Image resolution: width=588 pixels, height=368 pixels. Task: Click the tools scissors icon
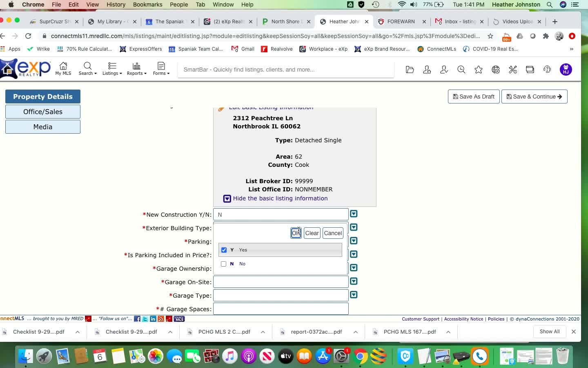[x=513, y=70]
